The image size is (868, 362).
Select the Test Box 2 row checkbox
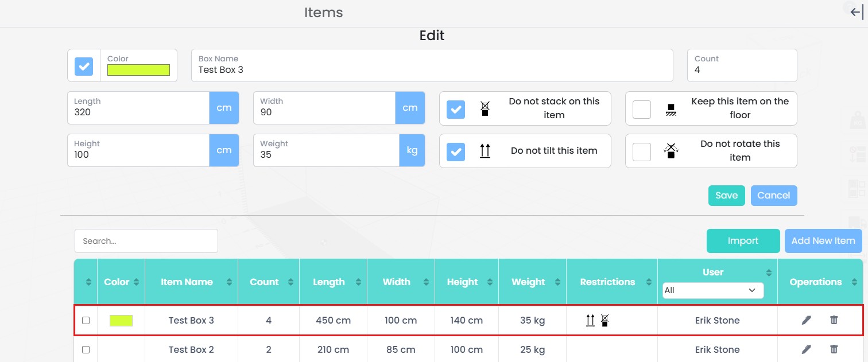tap(86, 349)
